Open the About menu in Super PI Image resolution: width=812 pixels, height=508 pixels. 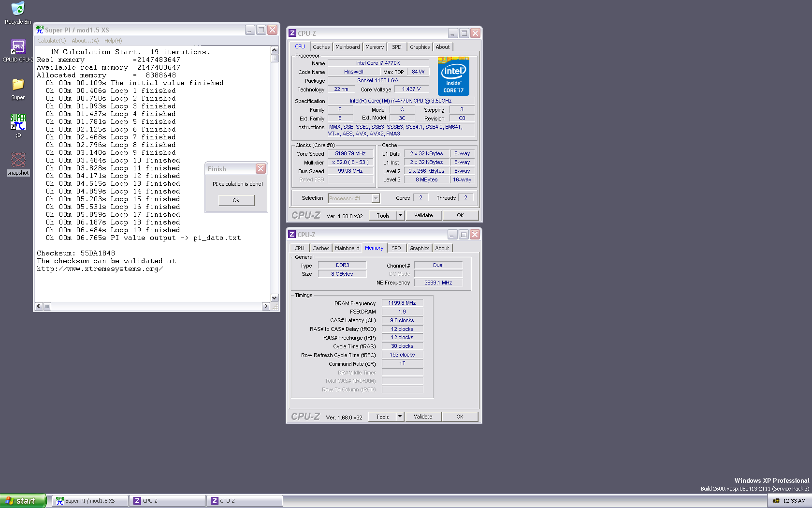click(85, 41)
